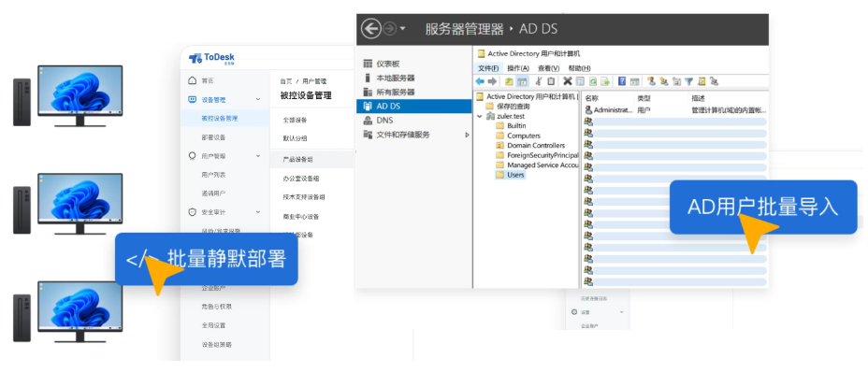This screenshot has height=387, width=868.
Task: Select Domain Controllers folder
Action: (534, 145)
